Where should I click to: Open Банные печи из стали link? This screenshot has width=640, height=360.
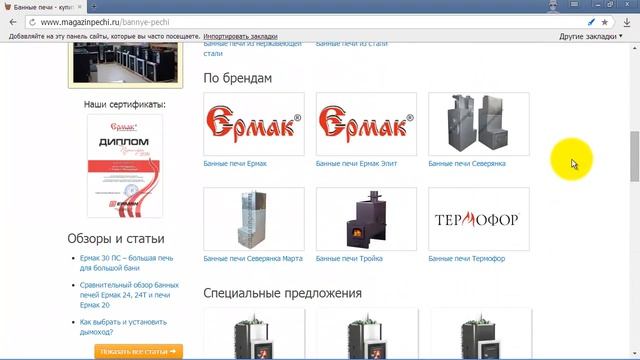click(351, 44)
